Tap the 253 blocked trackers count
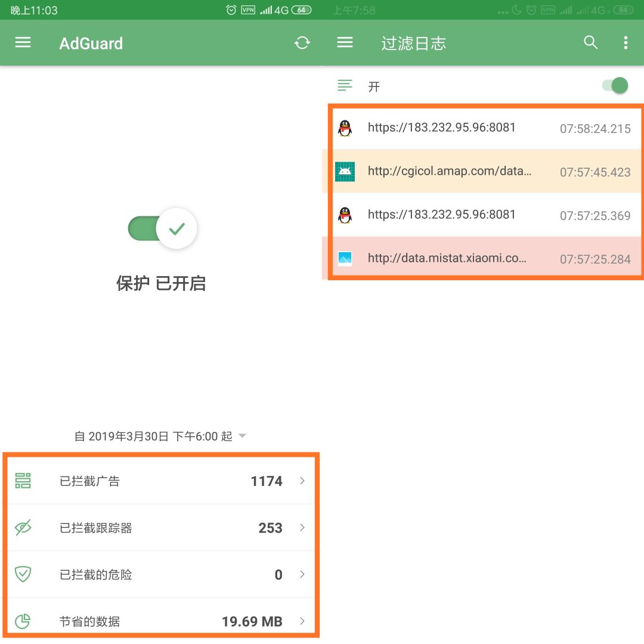The height and width of the screenshot is (644, 644). click(270, 528)
